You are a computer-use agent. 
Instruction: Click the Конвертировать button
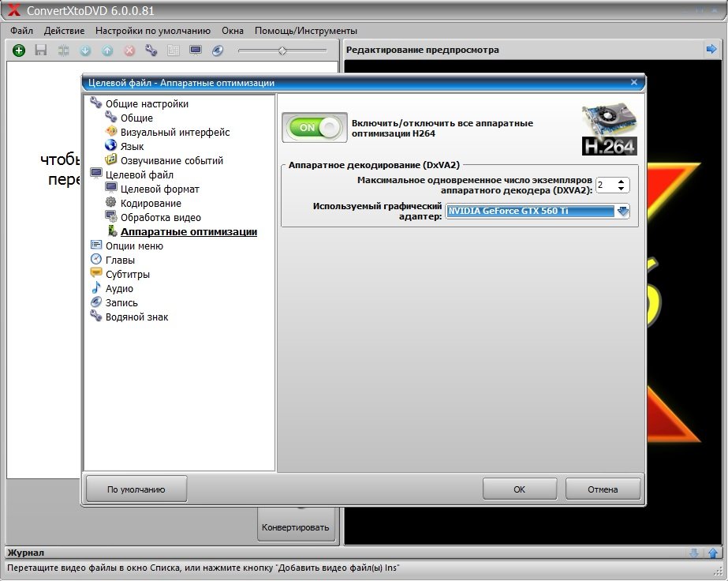296,527
